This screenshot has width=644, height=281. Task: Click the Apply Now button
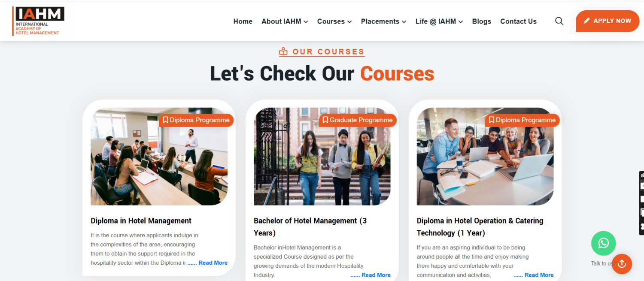608,21
